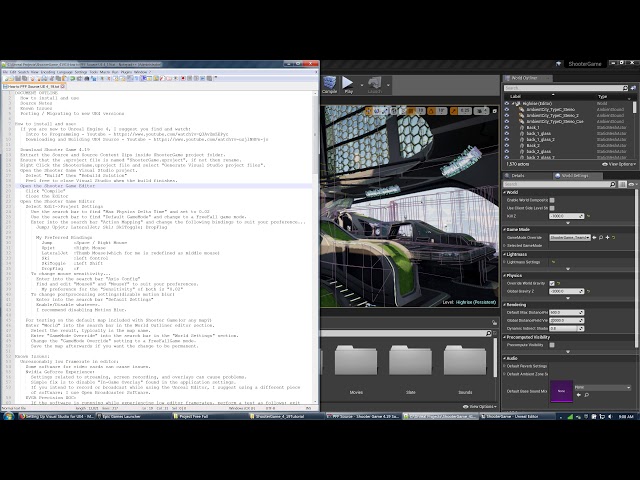Click the purple None sound mix thumbnail

click(x=561, y=391)
